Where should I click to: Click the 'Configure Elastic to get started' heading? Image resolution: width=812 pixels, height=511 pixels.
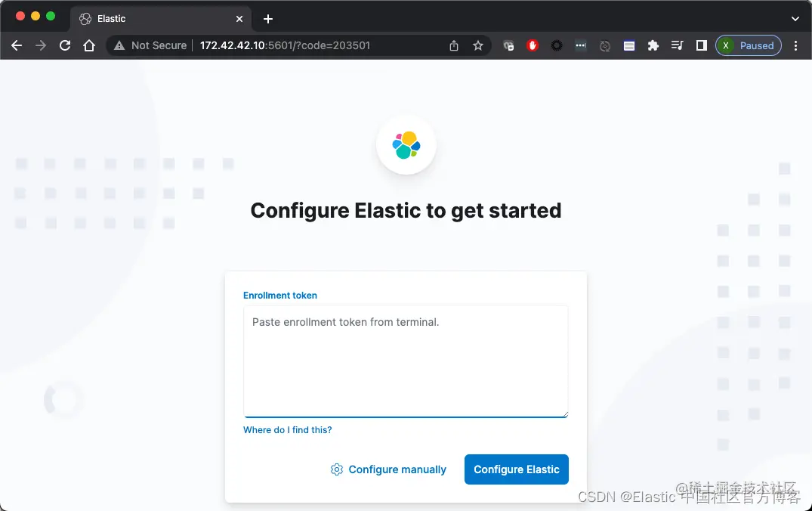pos(406,211)
